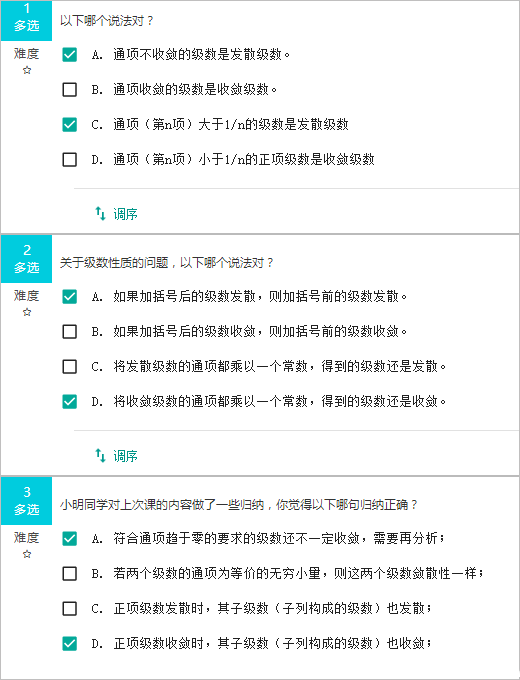Uncheck option D in question 2

(x=70, y=402)
